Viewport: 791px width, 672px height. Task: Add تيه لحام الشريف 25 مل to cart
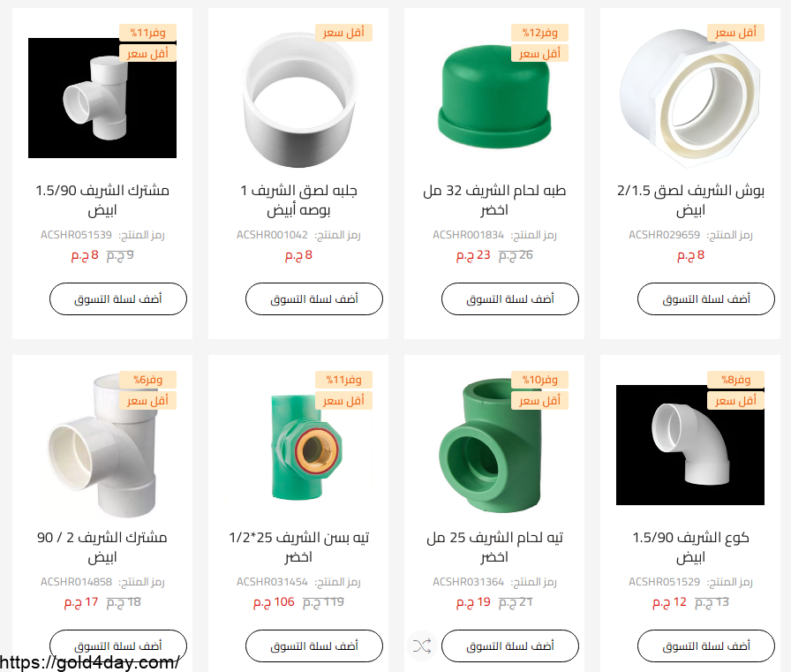[x=510, y=646]
